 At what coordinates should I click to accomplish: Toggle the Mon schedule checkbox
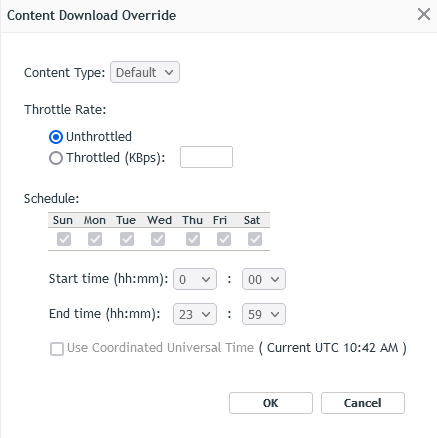coord(95,239)
